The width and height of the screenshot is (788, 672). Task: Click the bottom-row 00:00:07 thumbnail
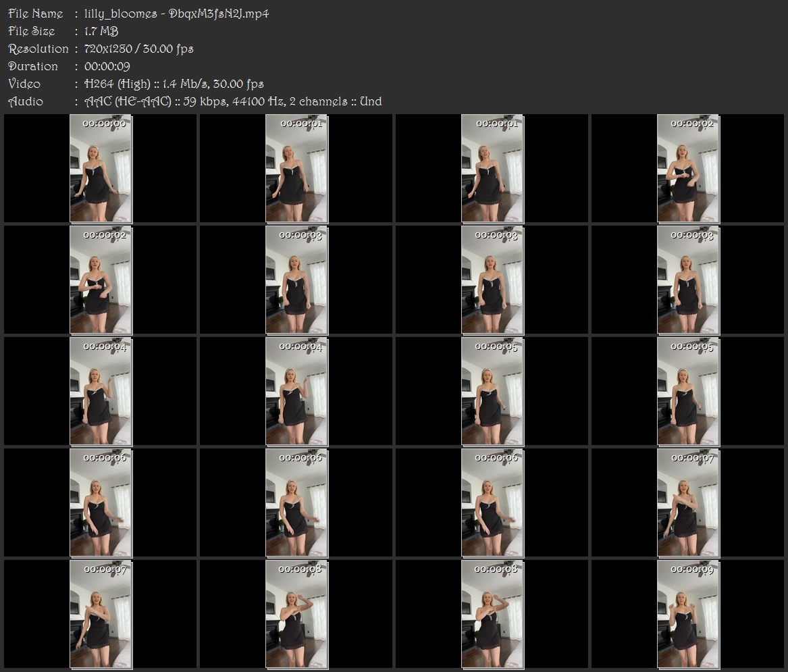pos(101,615)
